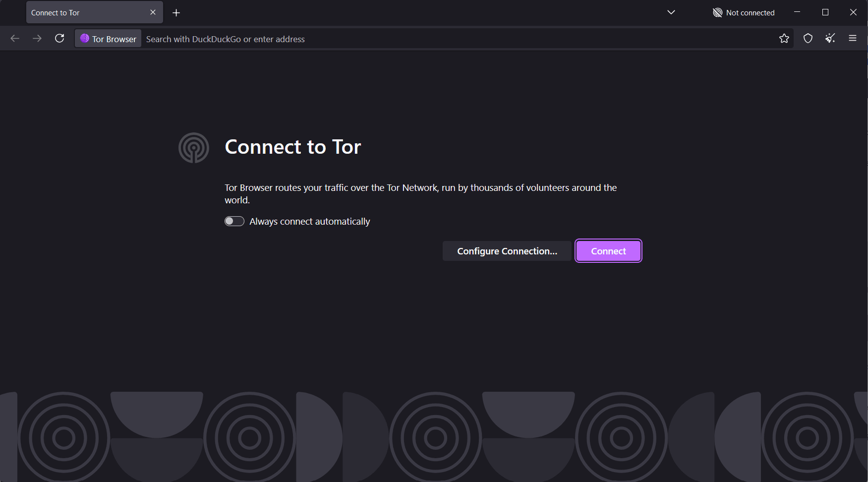Open a new tab with plus button
The image size is (868, 482).
click(x=176, y=13)
